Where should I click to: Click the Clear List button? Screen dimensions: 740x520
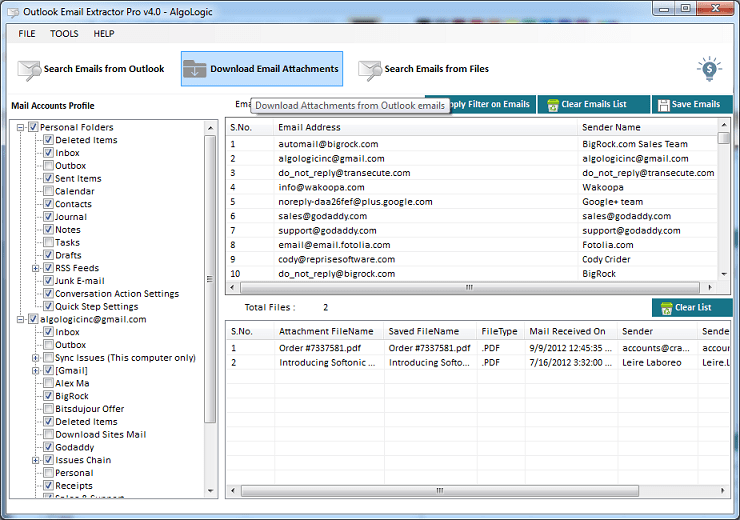(692, 308)
